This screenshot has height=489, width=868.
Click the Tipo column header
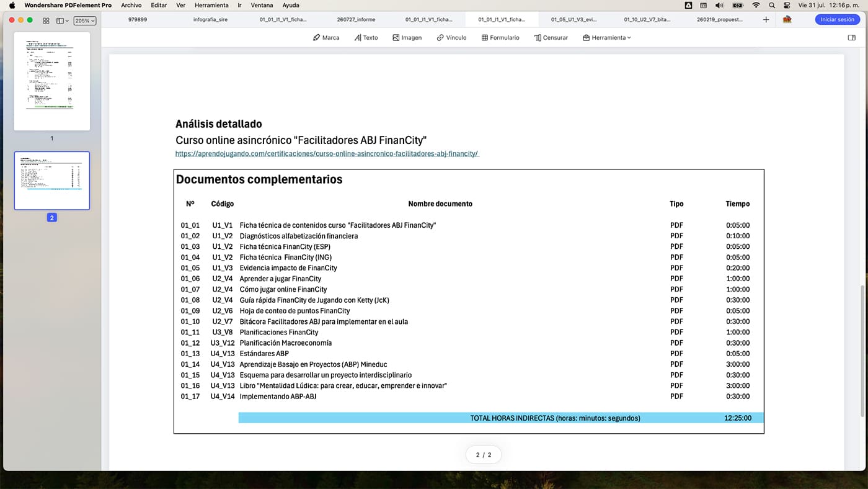[676, 204]
